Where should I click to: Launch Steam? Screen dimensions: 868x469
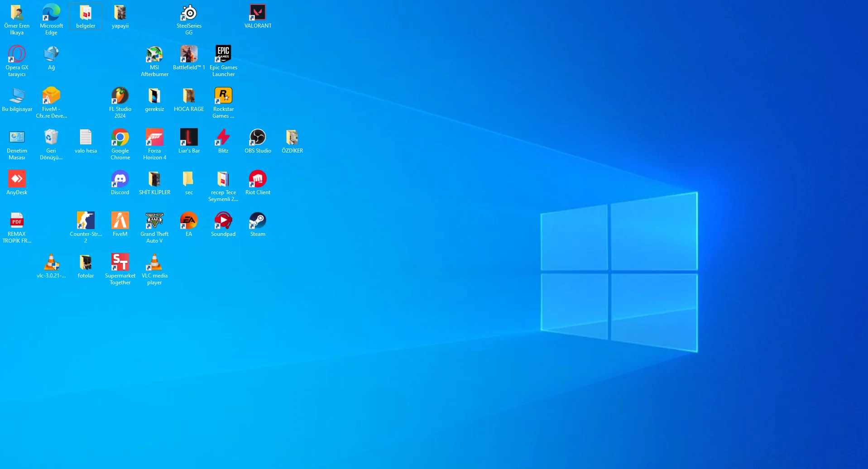tap(257, 220)
